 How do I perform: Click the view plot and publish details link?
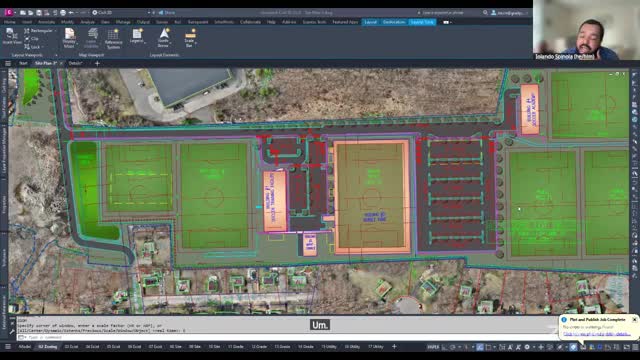coord(596,334)
